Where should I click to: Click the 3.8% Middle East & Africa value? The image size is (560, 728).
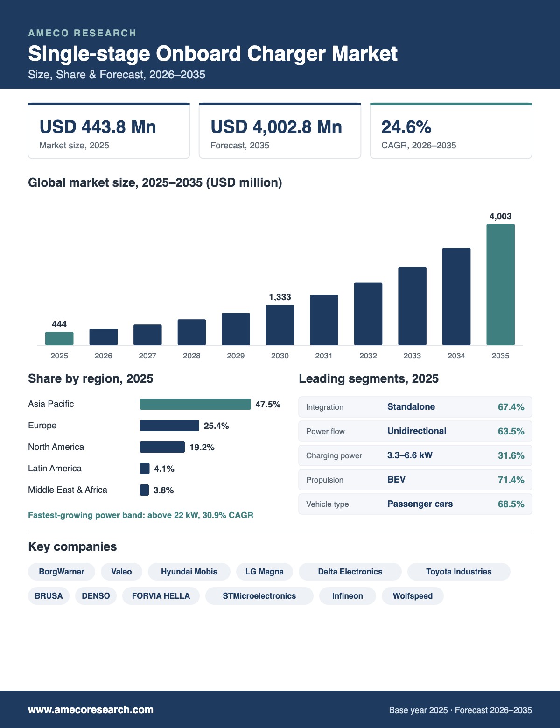163,490
